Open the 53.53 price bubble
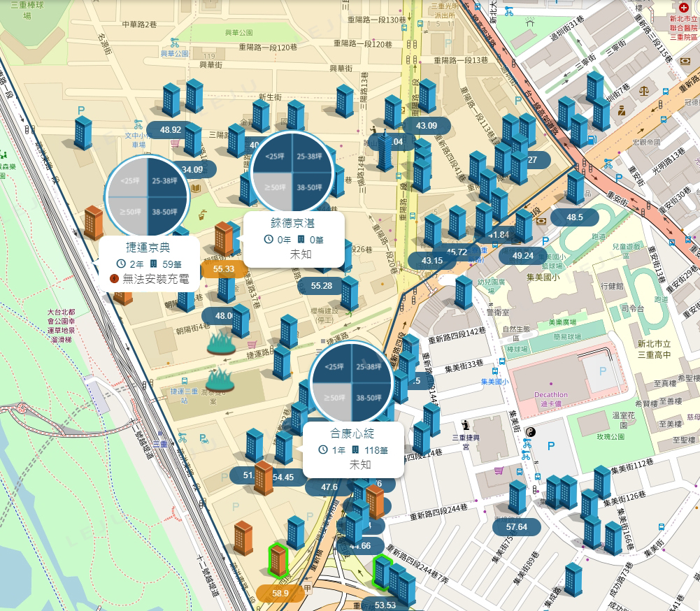Viewport: 700px width, 611px height. pyautogui.click(x=385, y=605)
